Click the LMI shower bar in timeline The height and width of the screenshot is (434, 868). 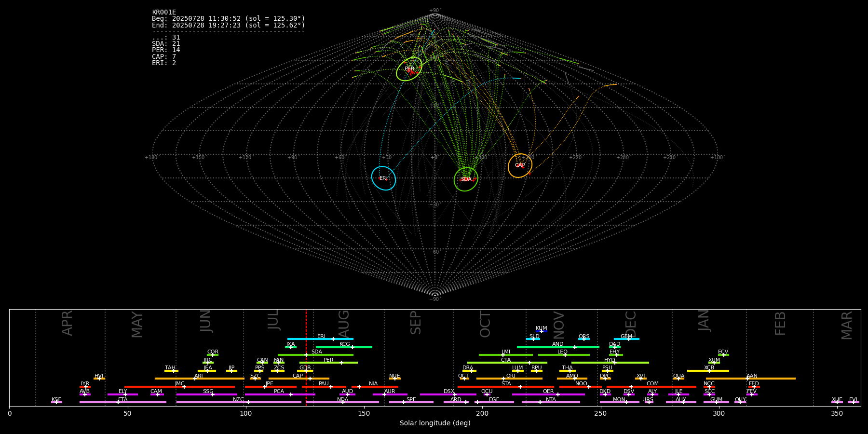506,355
